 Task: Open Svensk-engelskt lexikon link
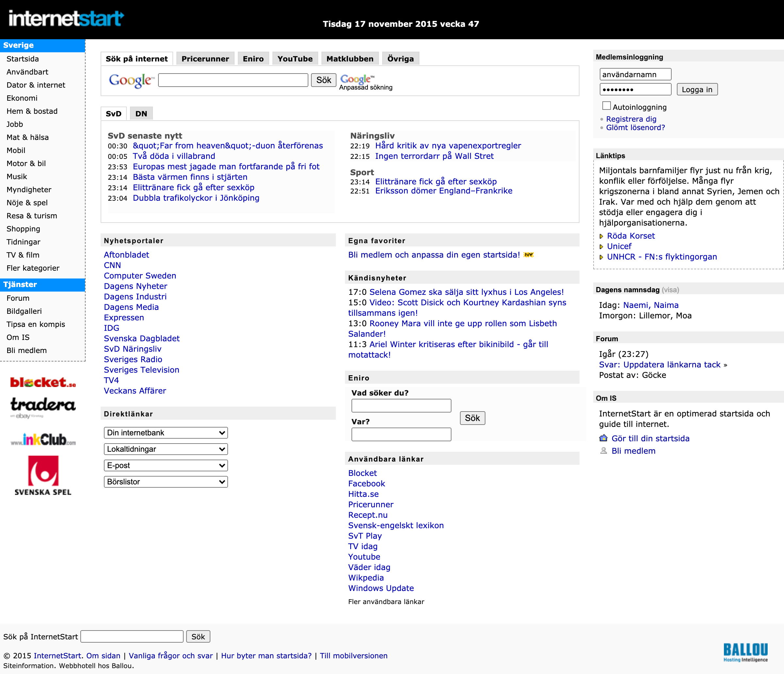pyautogui.click(x=396, y=526)
